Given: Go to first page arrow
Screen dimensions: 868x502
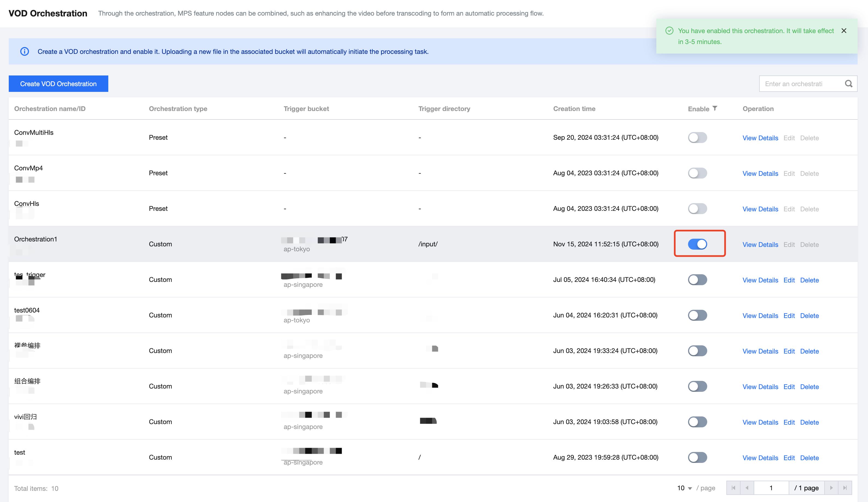Looking at the screenshot, I should tap(733, 488).
